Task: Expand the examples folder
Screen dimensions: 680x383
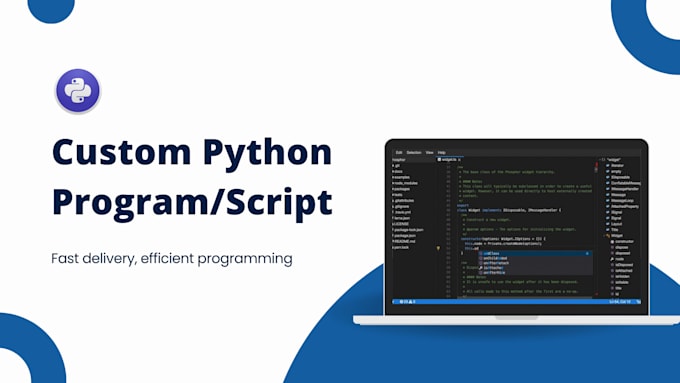Action: pos(401,177)
